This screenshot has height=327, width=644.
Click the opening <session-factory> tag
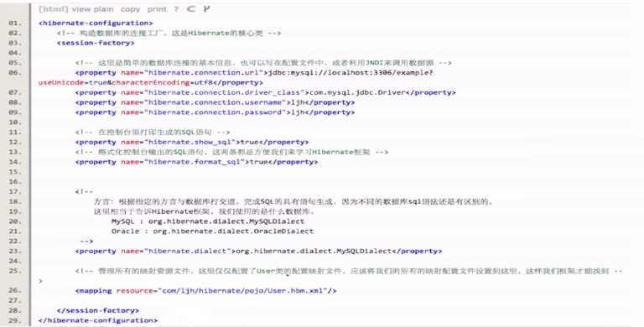[96, 43]
